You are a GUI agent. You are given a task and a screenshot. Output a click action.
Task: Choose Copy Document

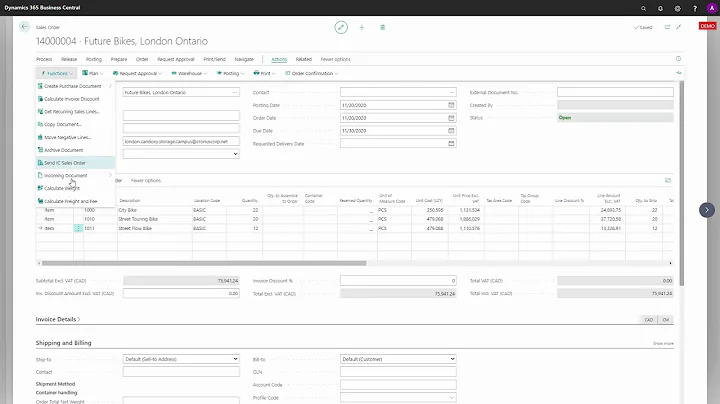click(x=75, y=124)
